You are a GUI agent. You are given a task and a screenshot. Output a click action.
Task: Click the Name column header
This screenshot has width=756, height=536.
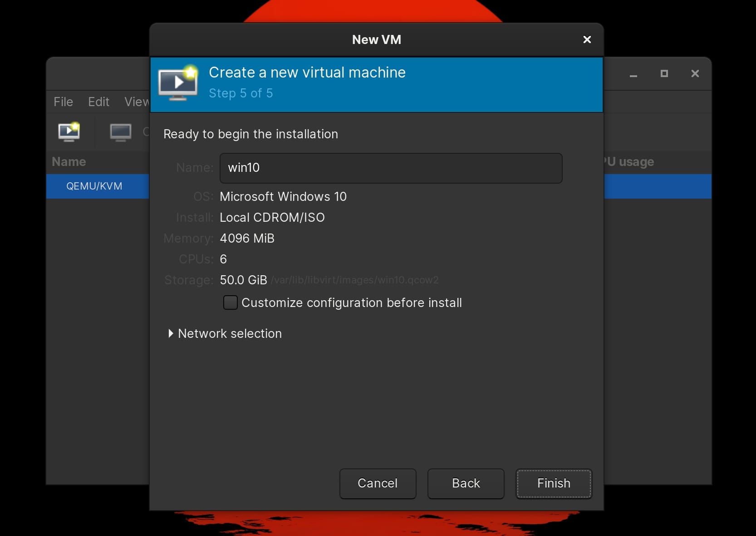pyautogui.click(x=69, y=161)
